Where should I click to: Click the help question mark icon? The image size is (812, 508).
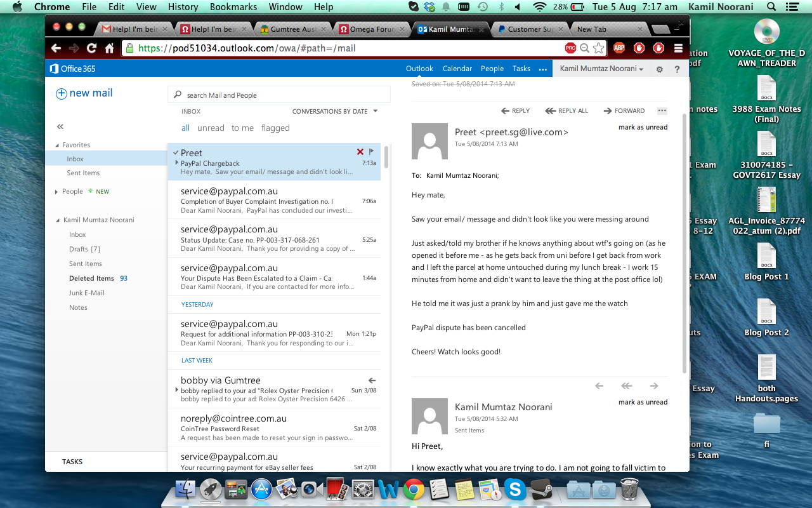click(677, 69)
